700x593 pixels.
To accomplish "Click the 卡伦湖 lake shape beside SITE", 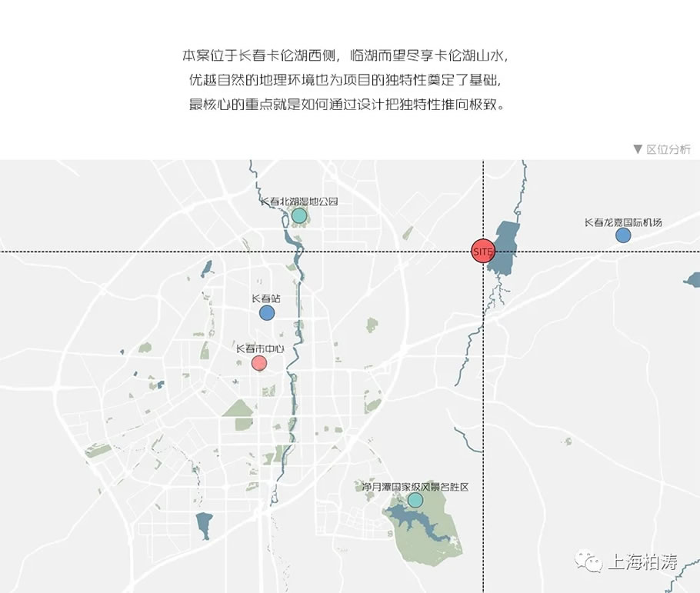I will [505, 250].
